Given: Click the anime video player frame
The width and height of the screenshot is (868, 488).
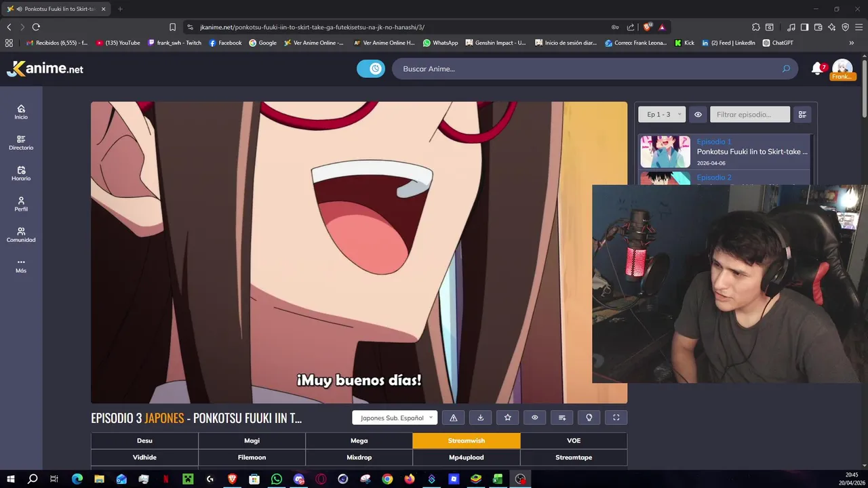Looking at the screenshot, I should 359,253.
